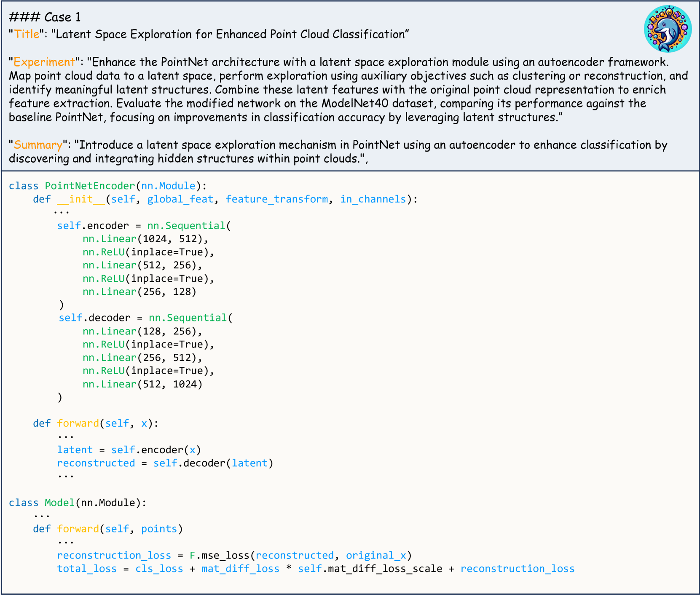Click the dolphin logo icon

click(x=668, y=29)
